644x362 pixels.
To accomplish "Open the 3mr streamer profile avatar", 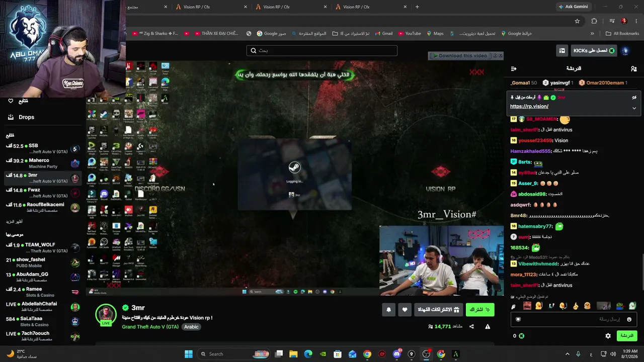I will tap(106, 315).
